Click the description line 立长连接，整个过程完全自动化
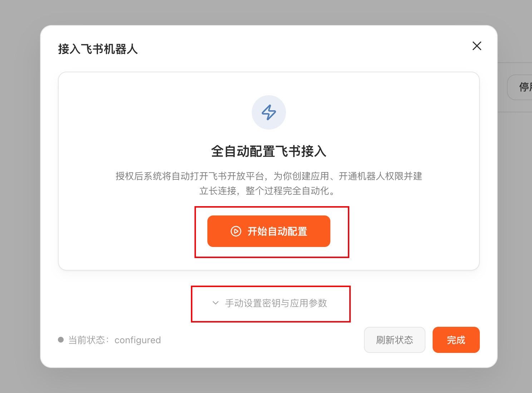This screenshot has width=532, height=393. point(267,191)
